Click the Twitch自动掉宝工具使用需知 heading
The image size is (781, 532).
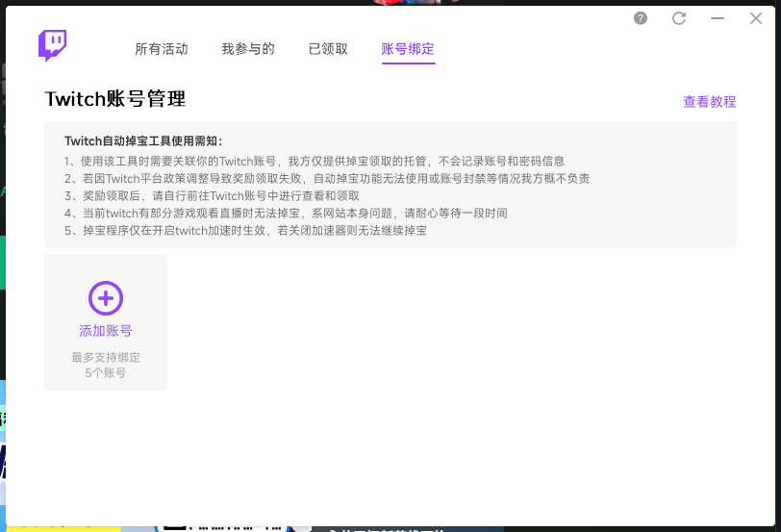tap(143, 141)
